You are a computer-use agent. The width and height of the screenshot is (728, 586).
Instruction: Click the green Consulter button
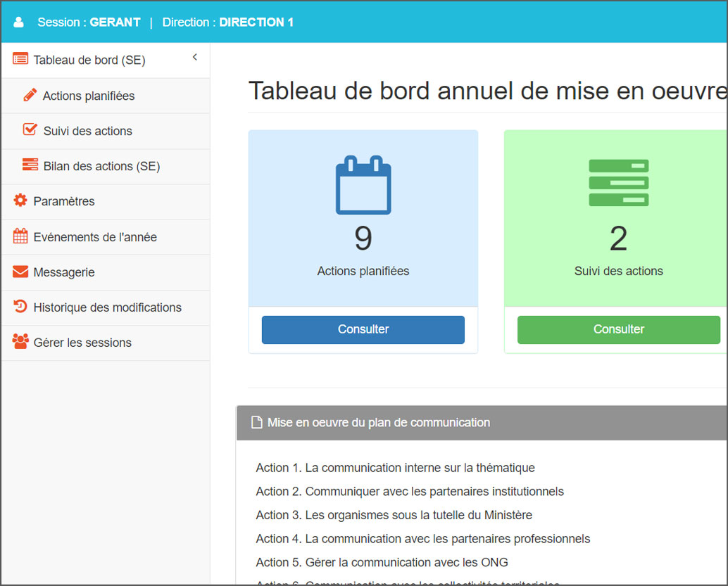pos(618,329)
